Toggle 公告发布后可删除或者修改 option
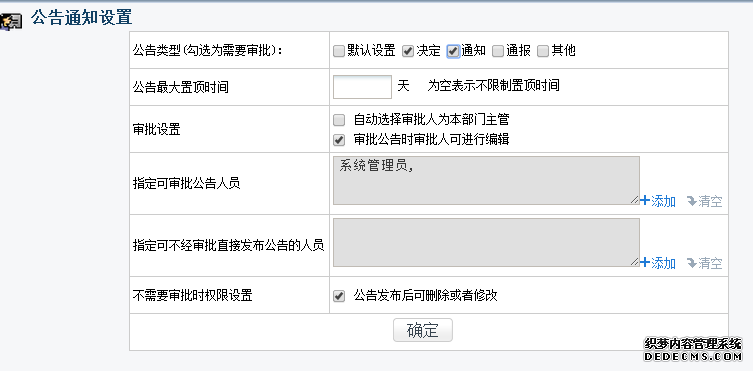Screen dimensions: 753x371 pyautogui.click(x=339, y=296)
